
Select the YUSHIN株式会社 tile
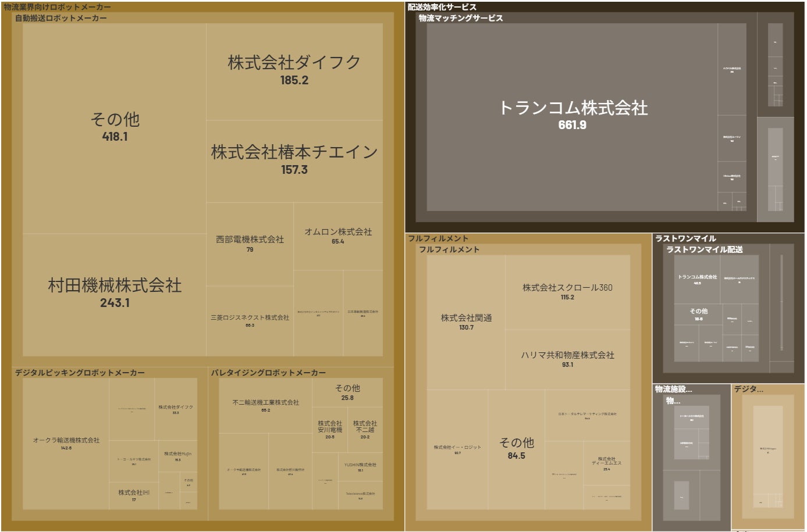360,467
